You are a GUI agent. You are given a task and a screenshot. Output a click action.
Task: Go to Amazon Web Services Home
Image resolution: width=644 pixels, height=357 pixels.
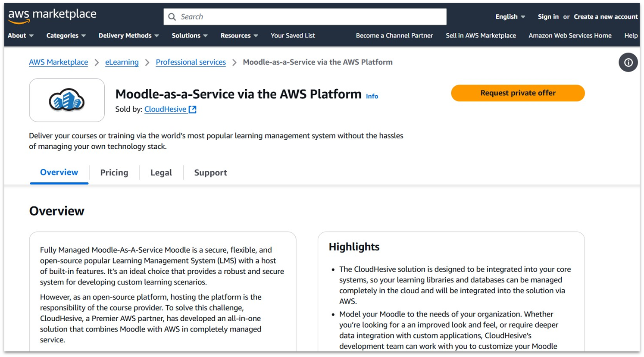click(x=570, y=36)
